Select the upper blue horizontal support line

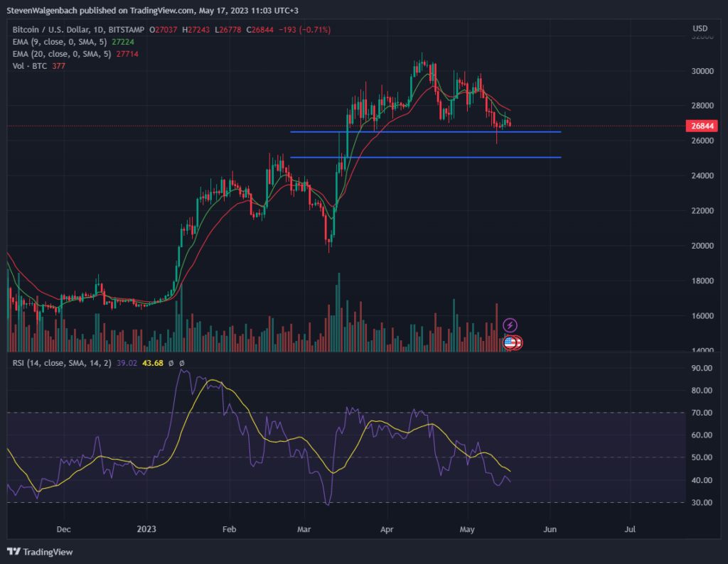point(425,131)
